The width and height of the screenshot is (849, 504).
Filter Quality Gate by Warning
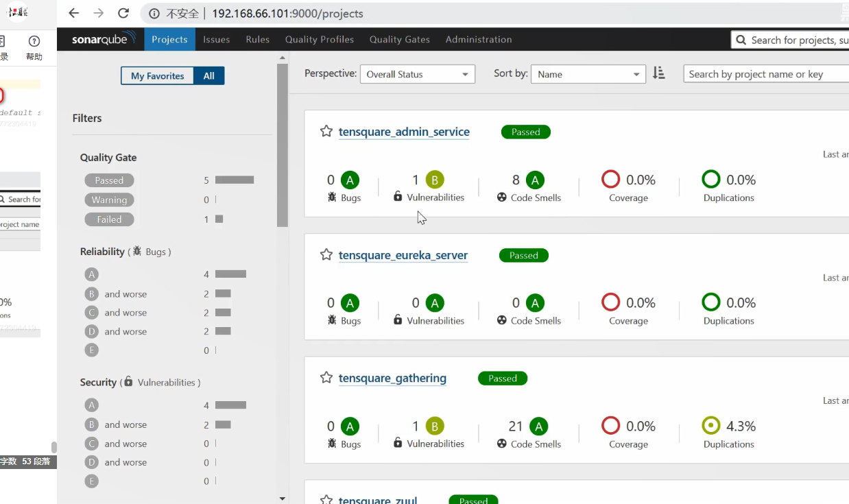tap(109, 200)
